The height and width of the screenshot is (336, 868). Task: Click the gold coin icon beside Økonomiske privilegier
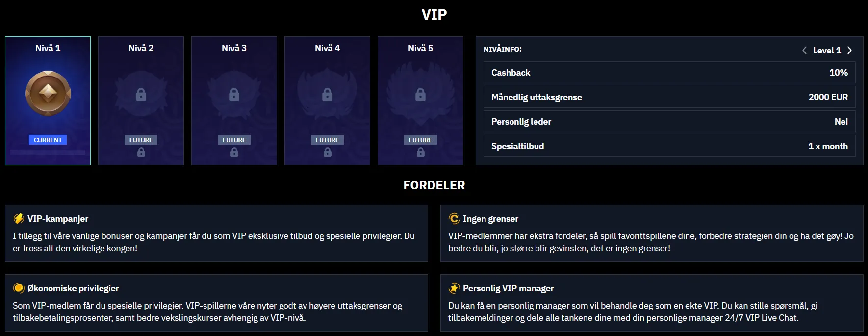[x=19, y=288]
